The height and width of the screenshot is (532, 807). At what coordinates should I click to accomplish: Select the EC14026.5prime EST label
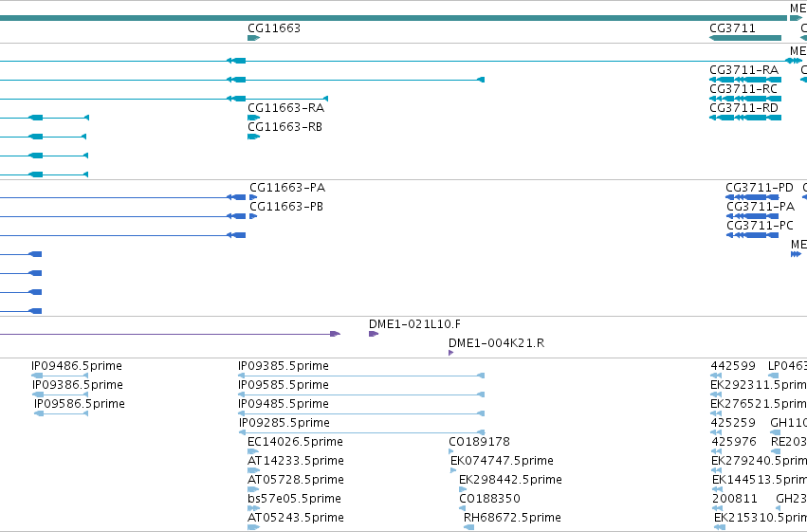click(x=295, y=442)
